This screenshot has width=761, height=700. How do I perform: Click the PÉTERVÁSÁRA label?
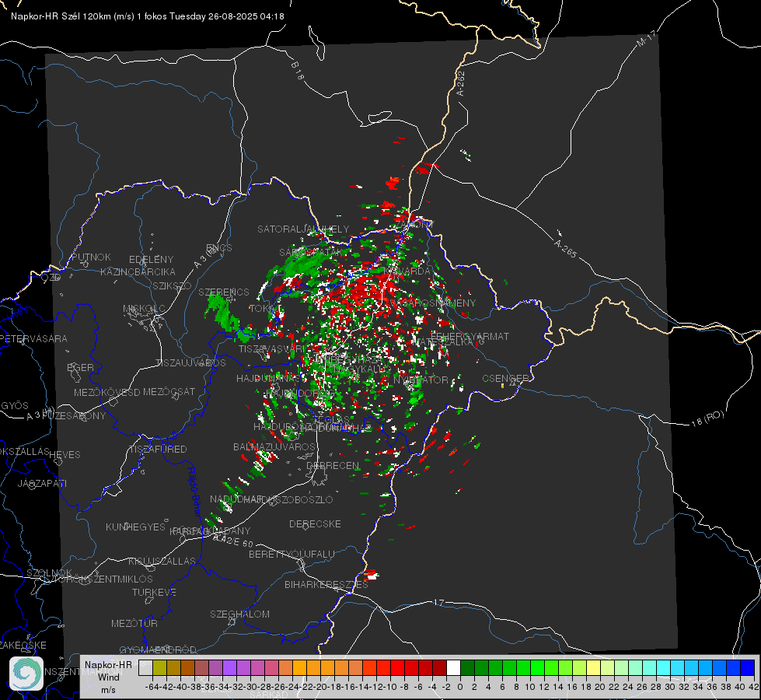point(33,338)
